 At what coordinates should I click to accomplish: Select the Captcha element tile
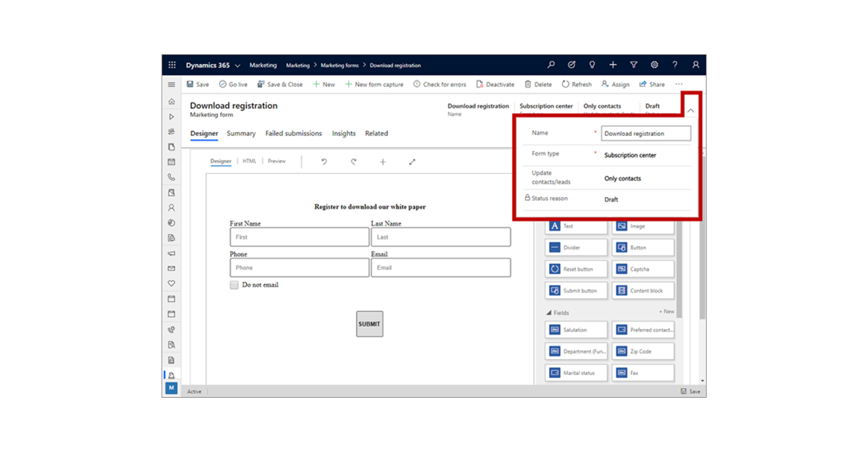[642, 269]
